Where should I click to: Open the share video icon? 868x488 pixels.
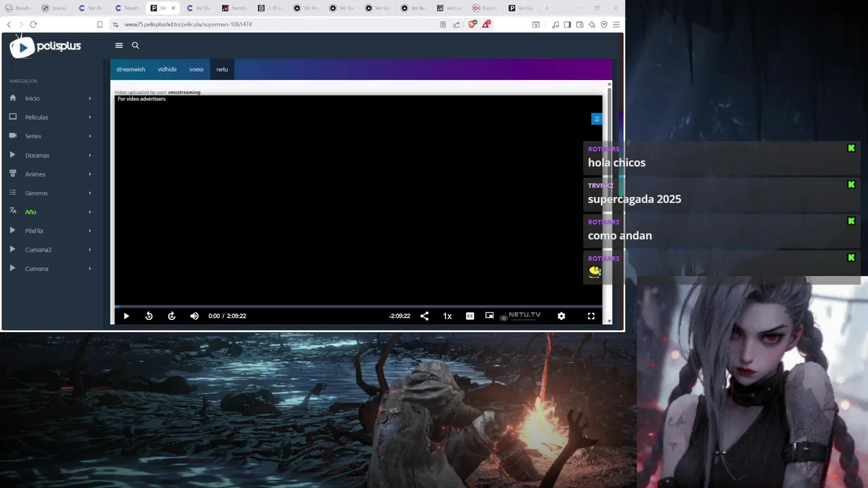pos(425,316)
